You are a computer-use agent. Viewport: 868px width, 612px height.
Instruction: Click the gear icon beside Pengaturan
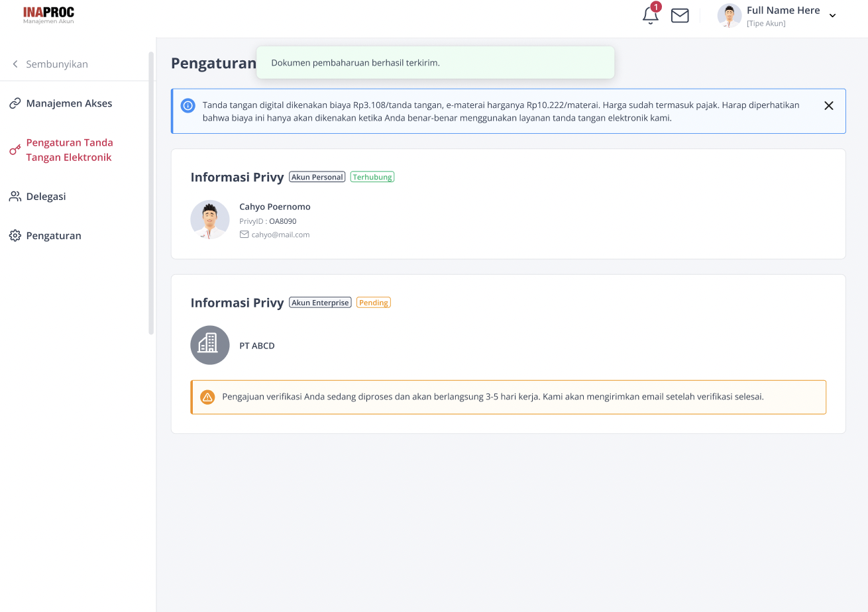coord(15,236)
